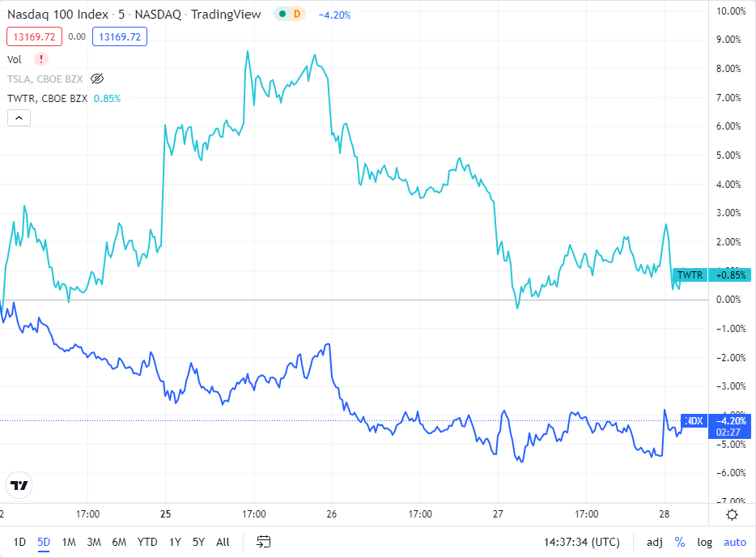Toggle log scale
756x558 pixels.
[704, 542]
